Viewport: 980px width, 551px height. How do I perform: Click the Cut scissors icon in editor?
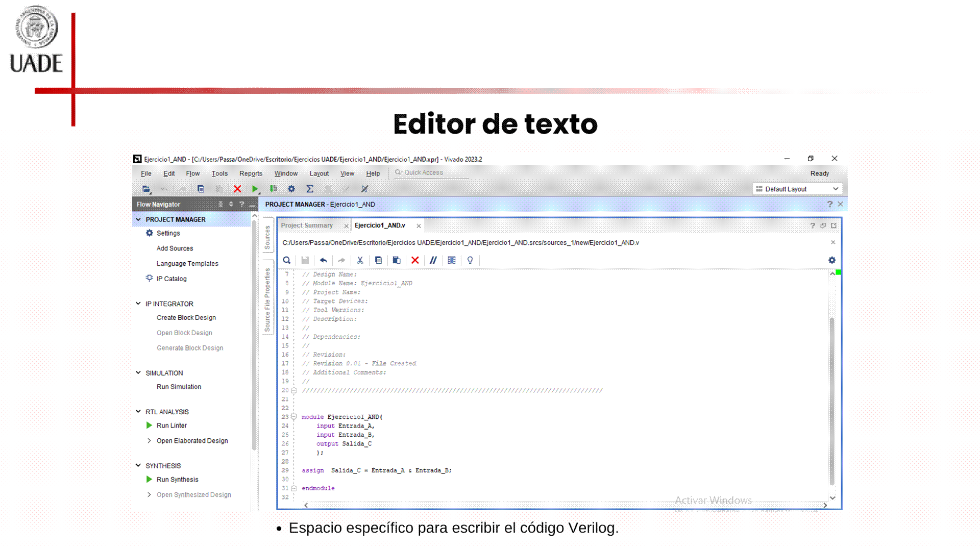point(360,260)
